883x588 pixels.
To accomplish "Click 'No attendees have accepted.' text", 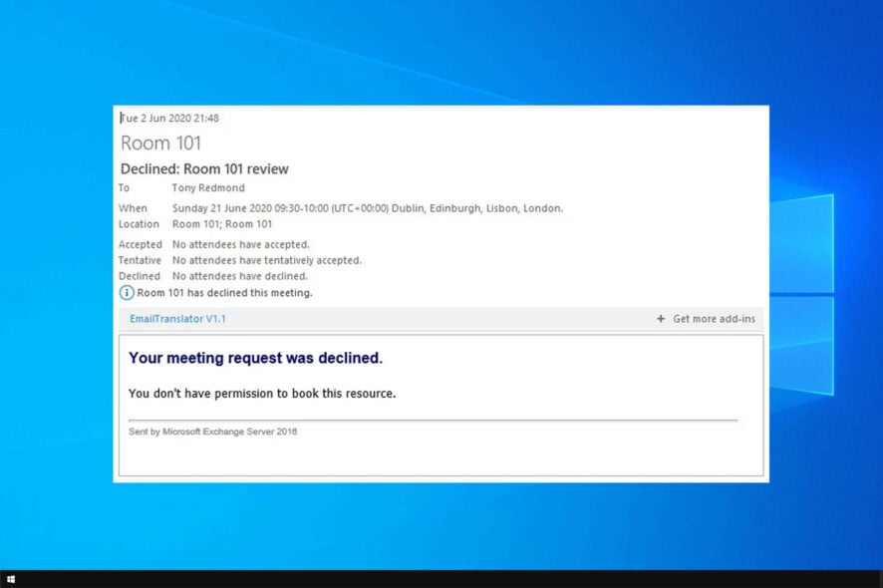I will pos(241,244).
